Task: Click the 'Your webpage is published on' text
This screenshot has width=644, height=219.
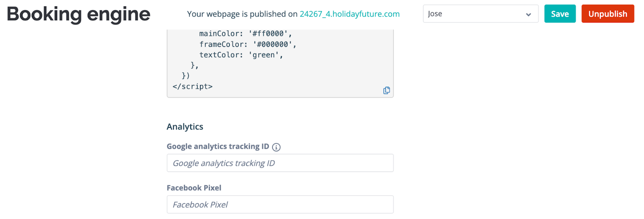Action: [242, 14]
